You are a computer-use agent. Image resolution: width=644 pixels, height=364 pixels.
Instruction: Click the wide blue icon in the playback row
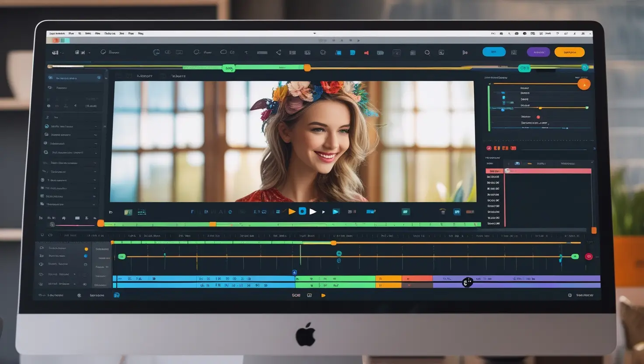371,212
